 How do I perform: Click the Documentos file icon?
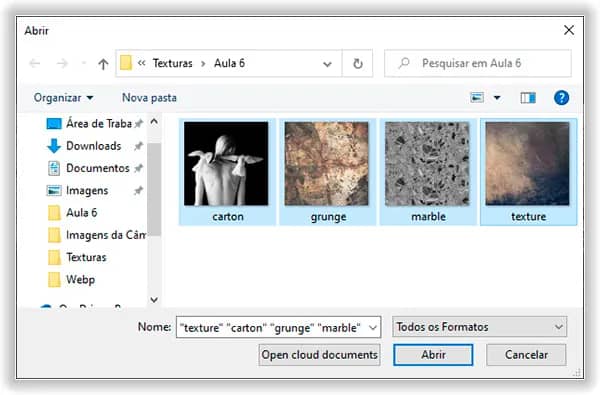pos(54,168)
